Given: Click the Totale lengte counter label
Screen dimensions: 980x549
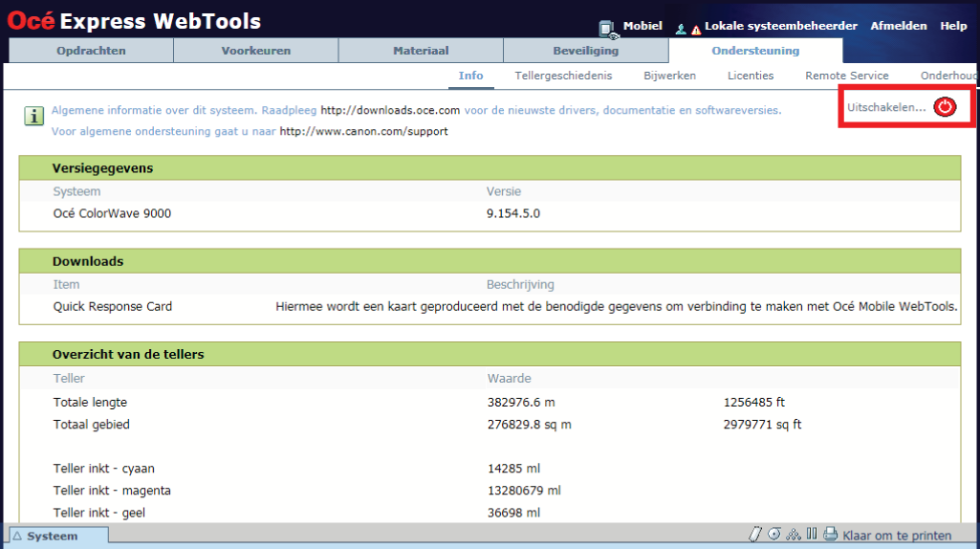Looking at the screenshot, I should [90, 402].
